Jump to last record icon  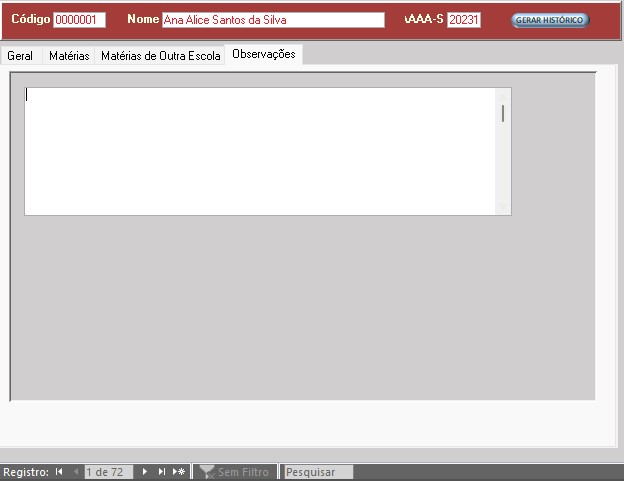(161, 472)
